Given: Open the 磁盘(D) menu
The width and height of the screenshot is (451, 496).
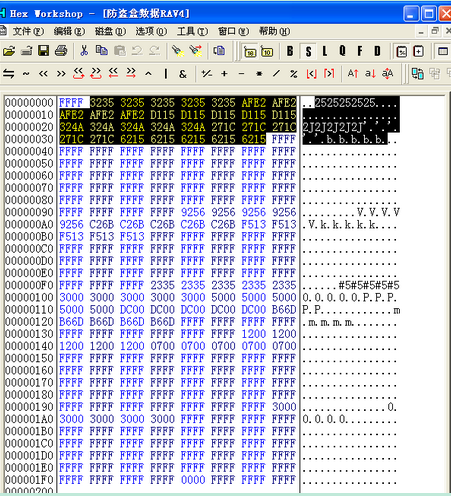Looking at the screenshot, I should coord(110,31).
